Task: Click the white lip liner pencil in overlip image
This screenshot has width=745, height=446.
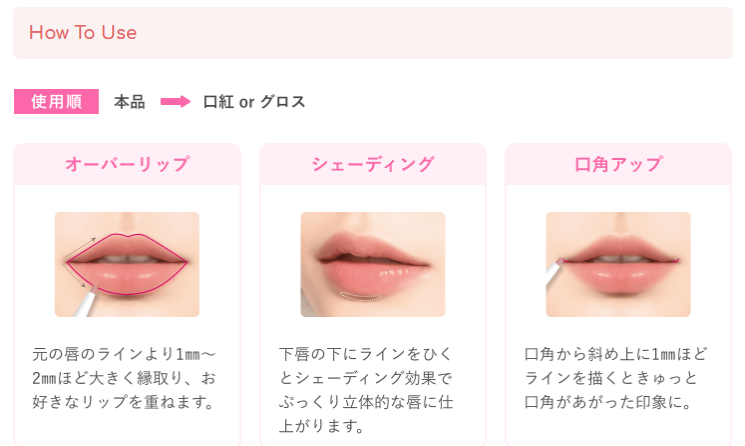Action: pos(84,303)
